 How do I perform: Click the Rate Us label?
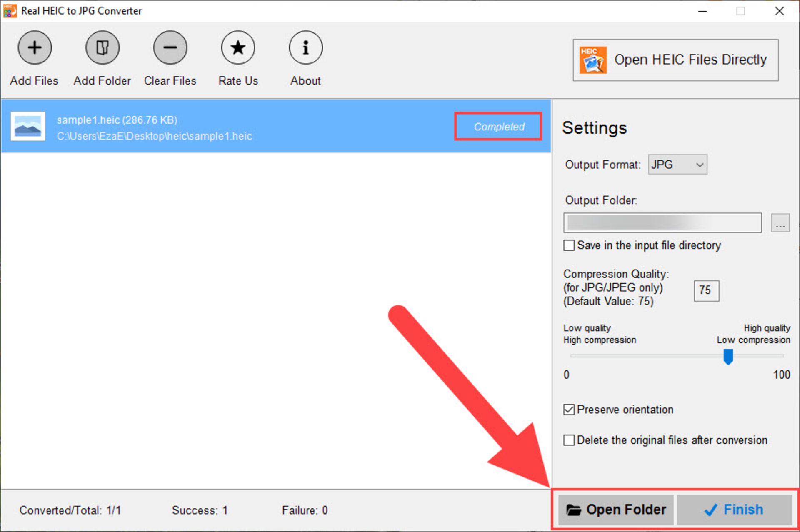[x=238, y=81]
